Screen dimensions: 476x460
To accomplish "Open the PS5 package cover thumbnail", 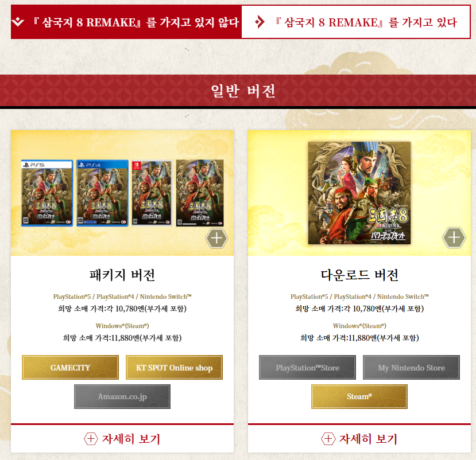I will point(47,193).
